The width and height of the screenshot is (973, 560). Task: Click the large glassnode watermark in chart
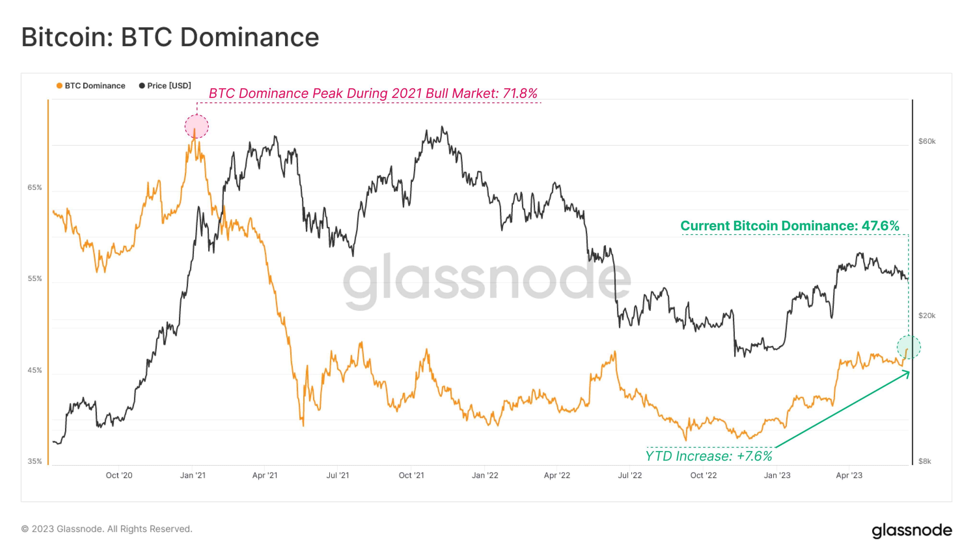[486, 280]
